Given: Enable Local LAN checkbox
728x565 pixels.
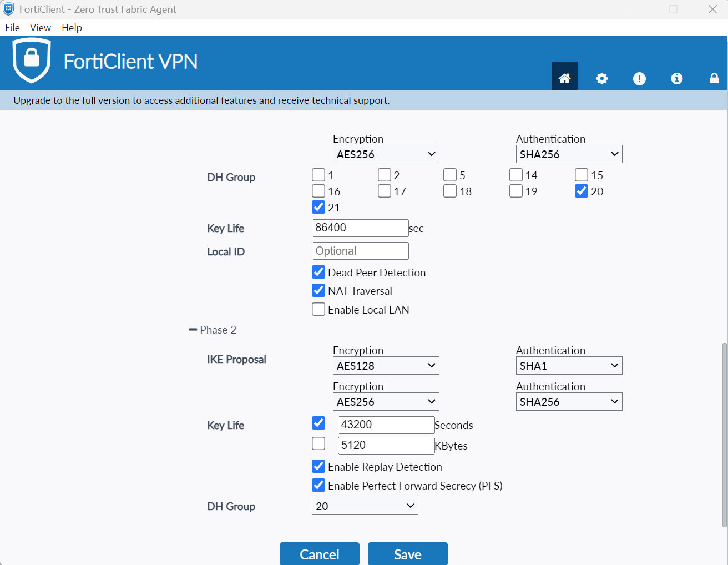Looking at the screenshot, I should point(318,310).
